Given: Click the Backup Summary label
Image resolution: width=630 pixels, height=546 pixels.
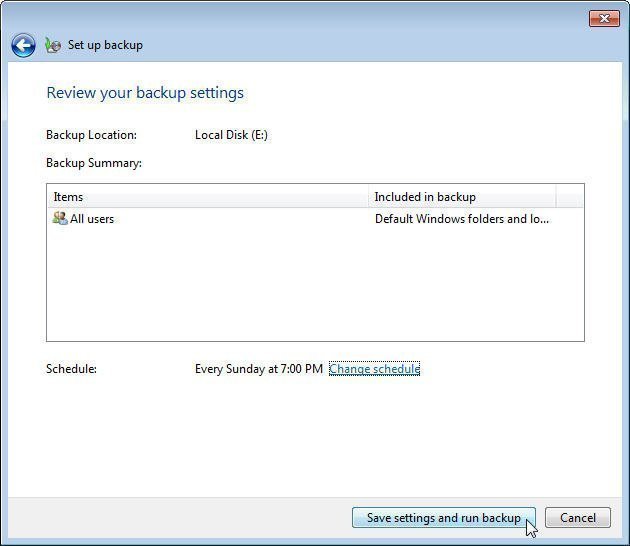Looking at the screenshot, I should point(94,163).
